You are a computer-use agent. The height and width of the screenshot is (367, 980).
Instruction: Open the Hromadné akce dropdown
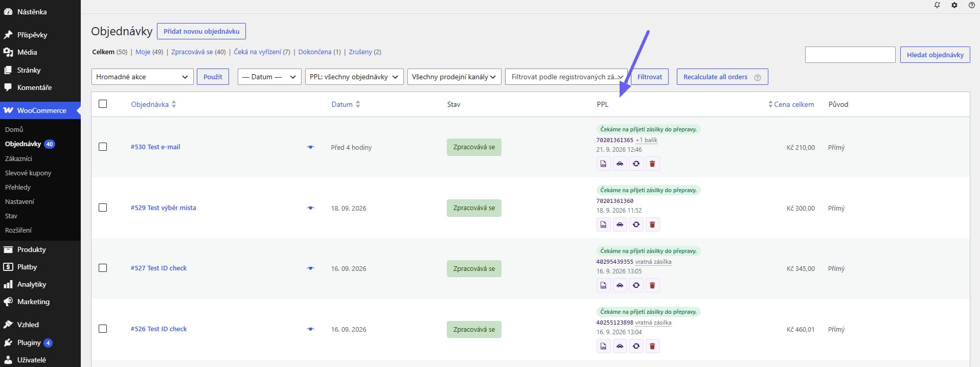143,77
